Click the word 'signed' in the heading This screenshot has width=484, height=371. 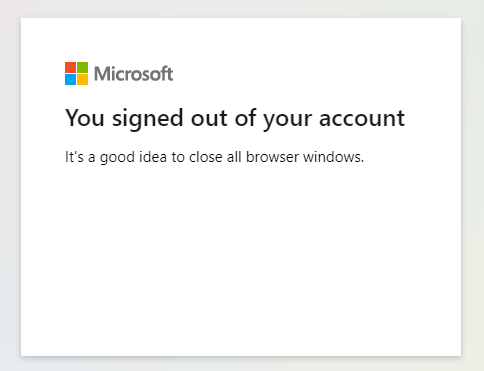148,119
